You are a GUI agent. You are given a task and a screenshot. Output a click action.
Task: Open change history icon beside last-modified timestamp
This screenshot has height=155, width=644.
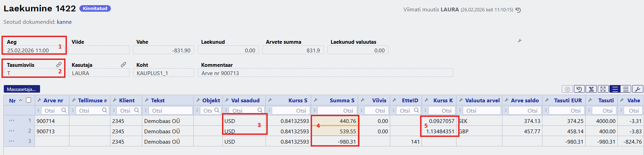coord(518,10)
